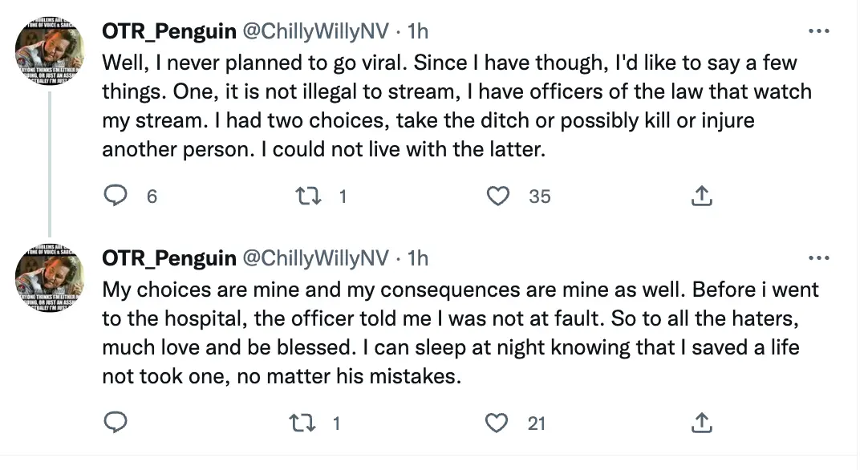Screen dimensions: 868x470
Task: Share the second tweet
Action: (x=701, y=422)
